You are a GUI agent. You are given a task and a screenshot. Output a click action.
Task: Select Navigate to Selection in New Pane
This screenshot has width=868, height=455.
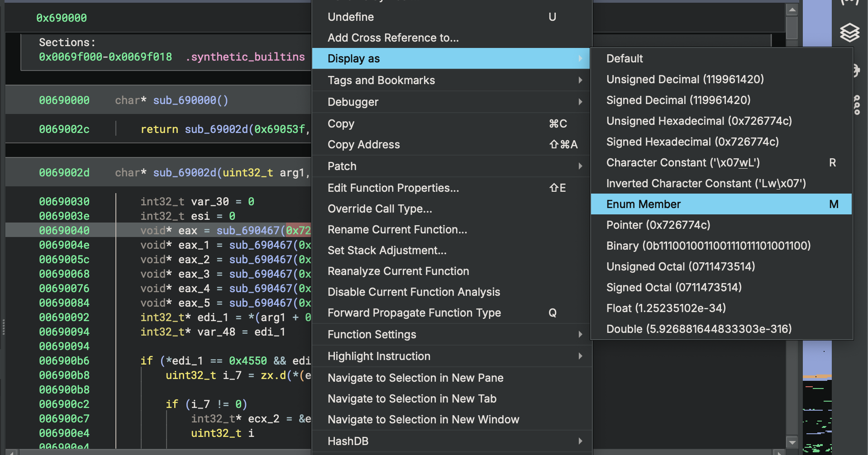451,378
